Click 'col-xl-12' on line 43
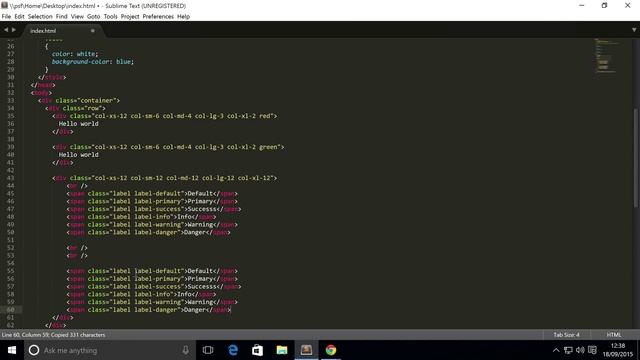The width and height of the screenshot is (640, 360). (254, 178)
